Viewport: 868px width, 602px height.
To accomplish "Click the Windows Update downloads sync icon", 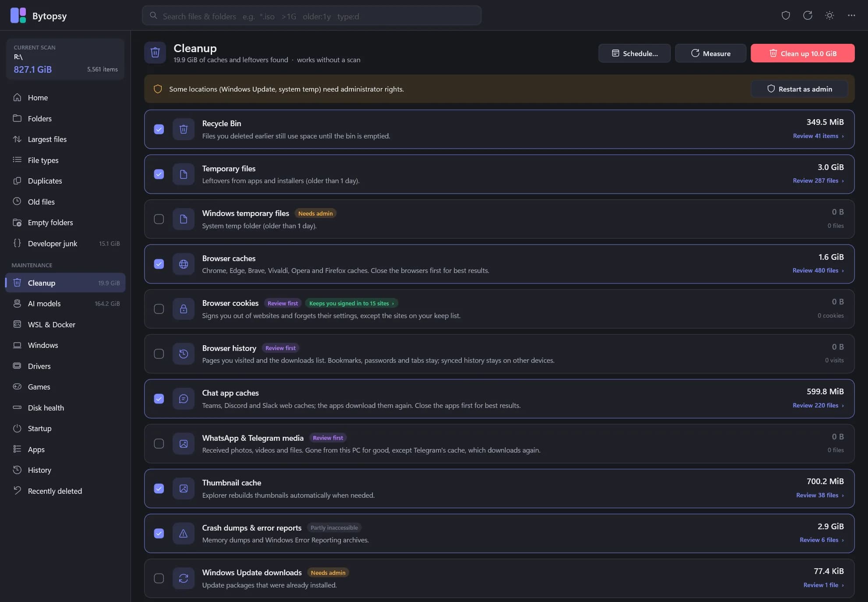I will pyautogui.click(x=184, y=578).
